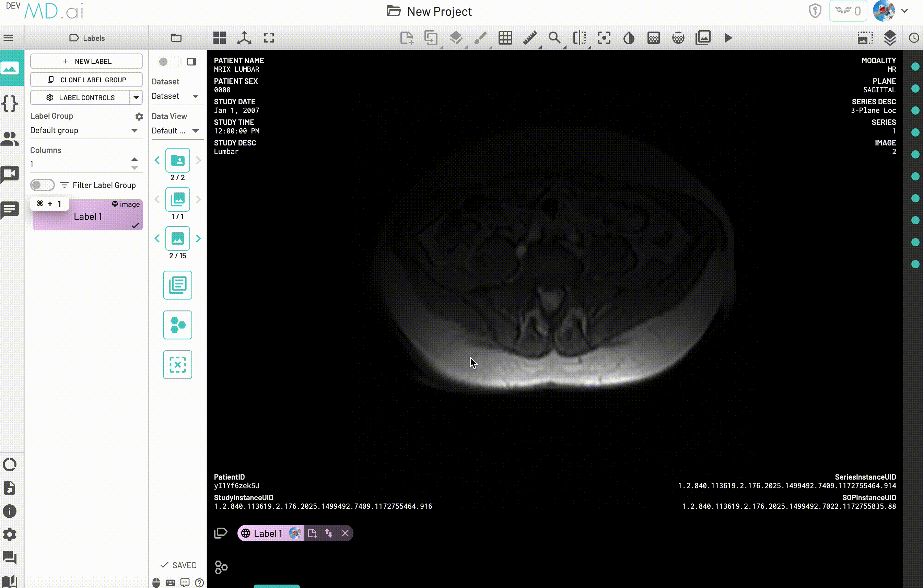Select the purple Label 1 swatch
Screen dimensions: 923x588
[x=88, y=216]
